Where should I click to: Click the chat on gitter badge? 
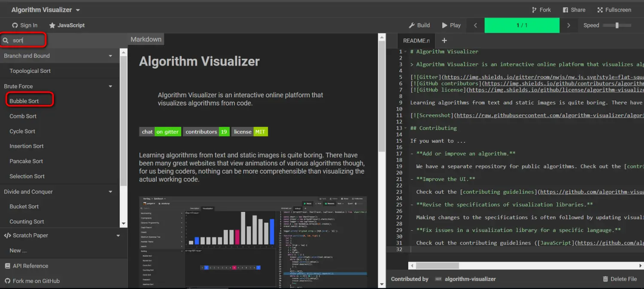pos(160,132)
